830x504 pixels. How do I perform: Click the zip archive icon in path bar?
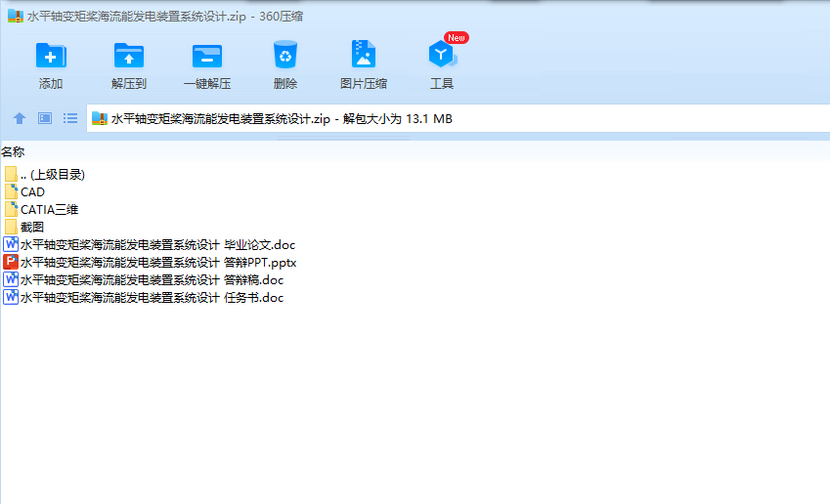[x=100, y=118]
